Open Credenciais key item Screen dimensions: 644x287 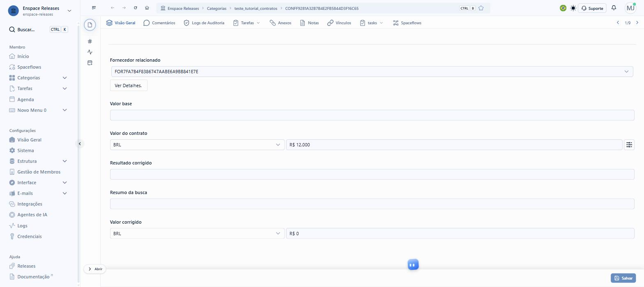click(x=29, y=236)
